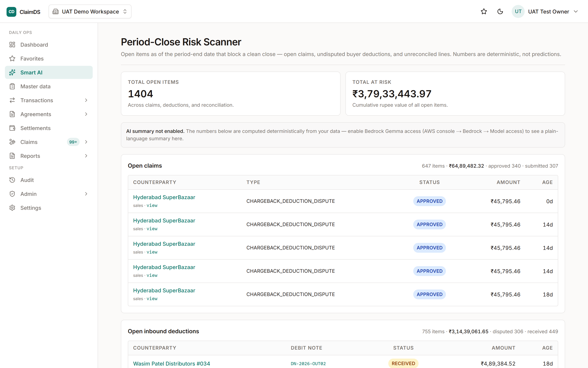Expand the Transactions submenu chevron

click(86, 100)
